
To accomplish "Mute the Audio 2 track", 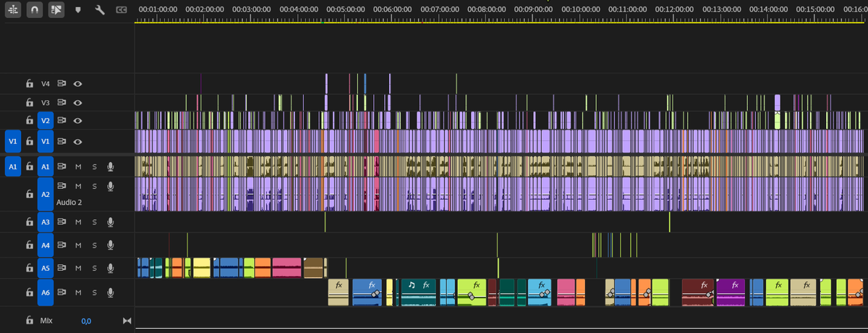I will pos(78,187).
